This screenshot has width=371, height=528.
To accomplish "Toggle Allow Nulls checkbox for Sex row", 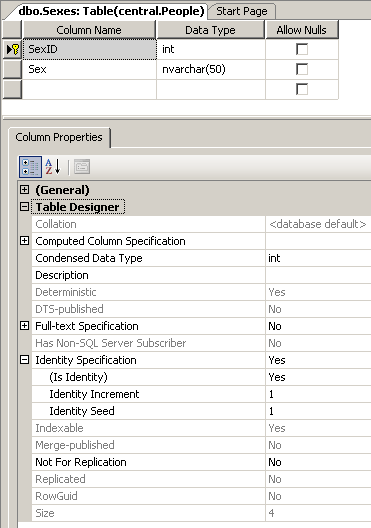I will click(x=302, y=69).
